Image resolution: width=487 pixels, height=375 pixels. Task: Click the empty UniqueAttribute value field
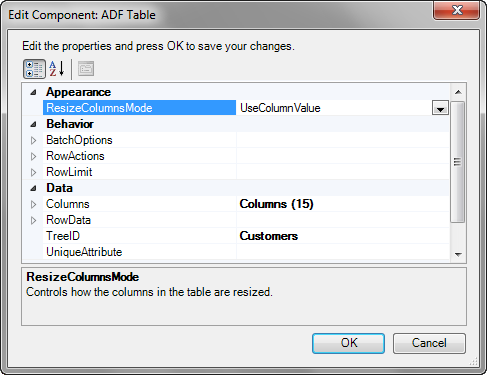(x=343, y=252)
